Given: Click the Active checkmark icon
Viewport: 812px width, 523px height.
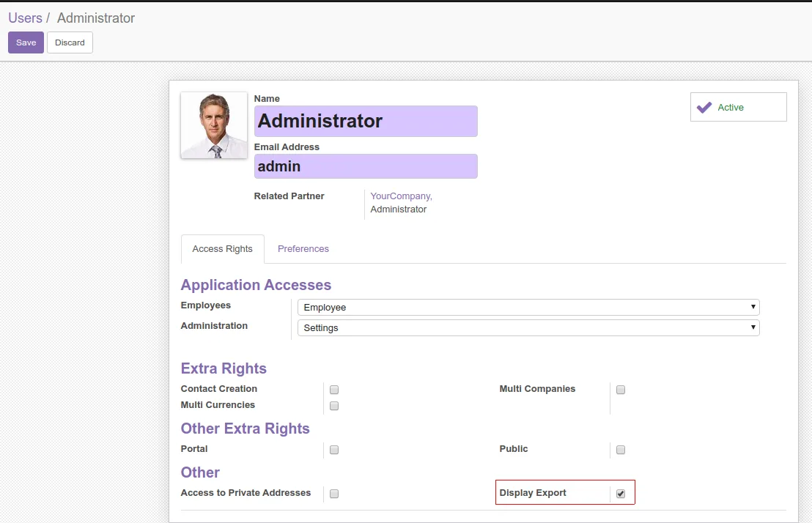Looking at the screenshot, I should (x=704, y=107).
